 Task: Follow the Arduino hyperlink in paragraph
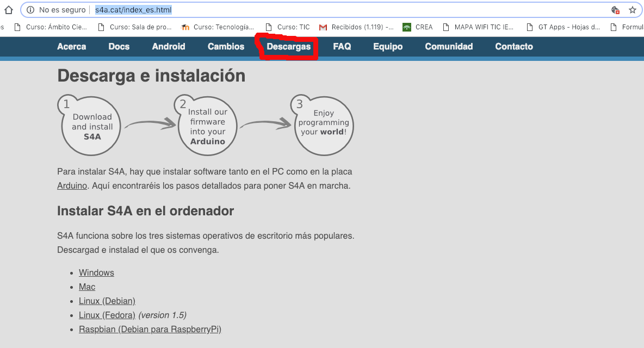pyautogui.click(x=72, y=186)
